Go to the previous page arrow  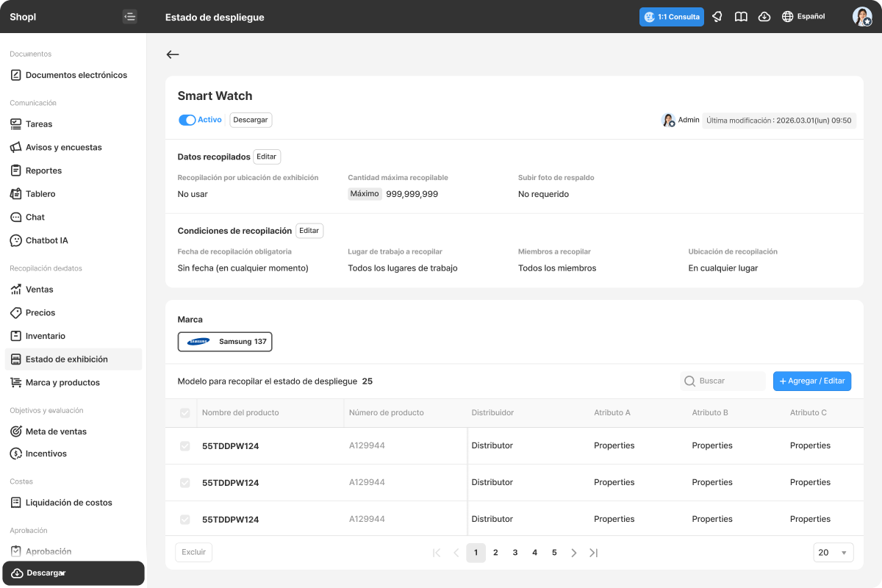(456, 553)
